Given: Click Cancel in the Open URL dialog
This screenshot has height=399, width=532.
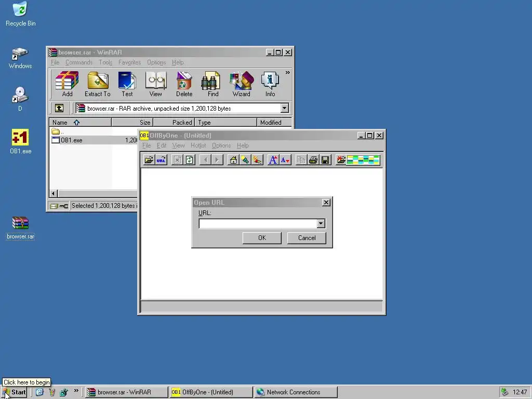Looking at the screenshot, I should 307,238.
